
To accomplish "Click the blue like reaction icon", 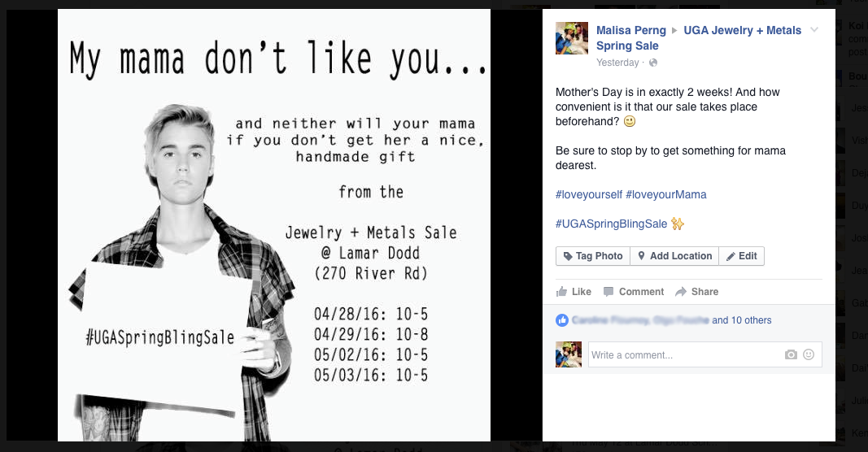I will (x=562, y=319).
